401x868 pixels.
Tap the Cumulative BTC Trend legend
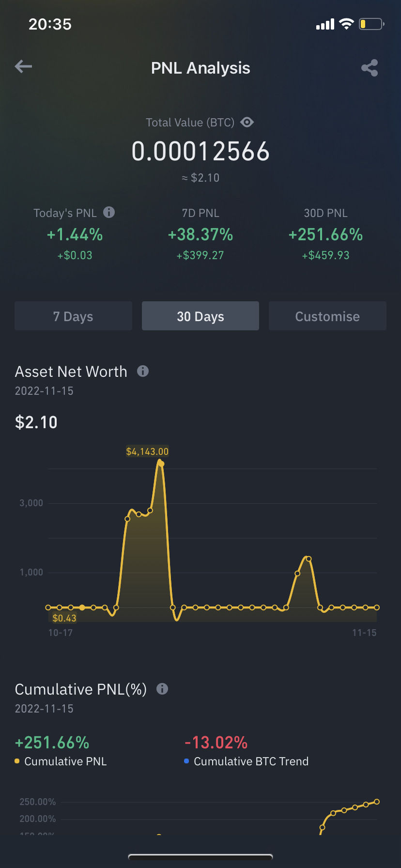[x=246, y=761]
